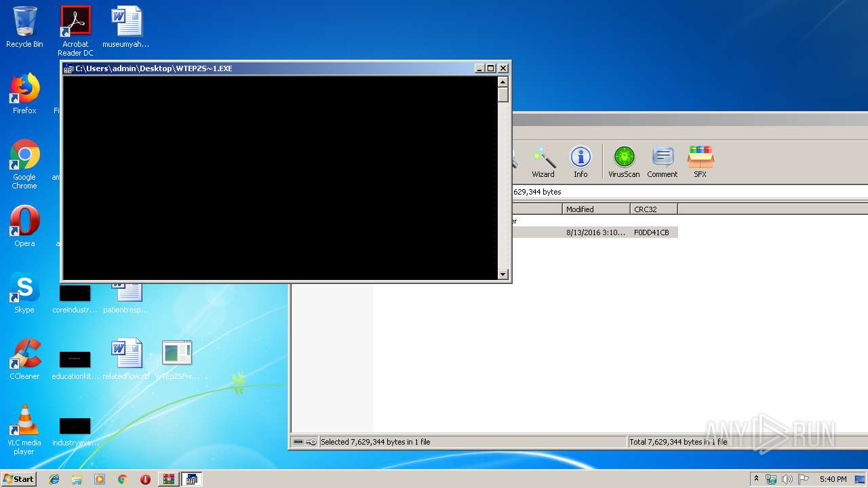Click the console scrollbar down arrow
This screenshot has width=868, height=488.
tap(503, 274)
